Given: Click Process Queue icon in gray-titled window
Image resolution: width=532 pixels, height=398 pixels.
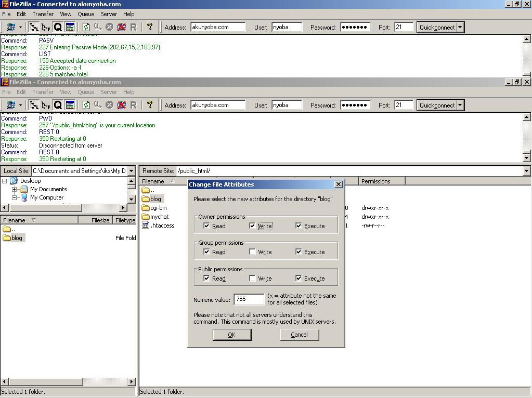Looking at the screenshot, I should click(98, 105).
